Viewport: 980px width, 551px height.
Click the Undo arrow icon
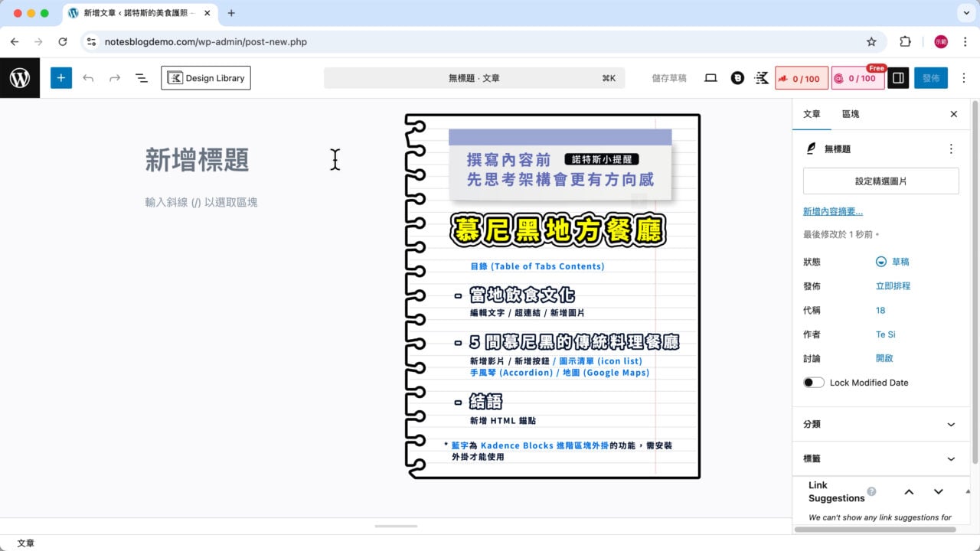(88, 77)
